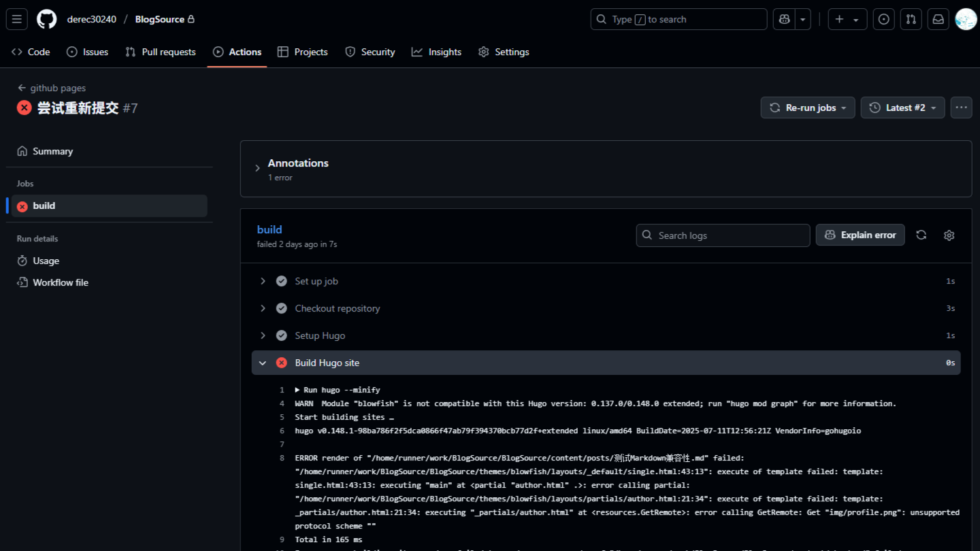Click the success check icon for Set up job
This screenshot has height=551, width=980.
pyautogui.click(x=282, y=281)
